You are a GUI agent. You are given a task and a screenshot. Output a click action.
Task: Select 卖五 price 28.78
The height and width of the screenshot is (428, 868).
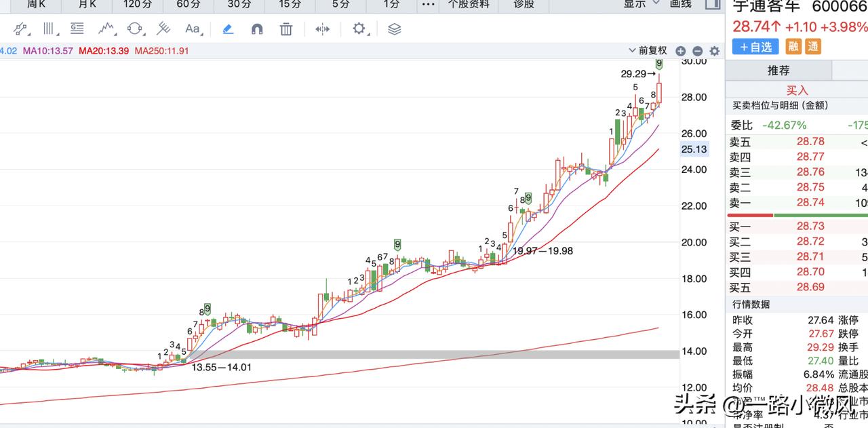(810, 142)
